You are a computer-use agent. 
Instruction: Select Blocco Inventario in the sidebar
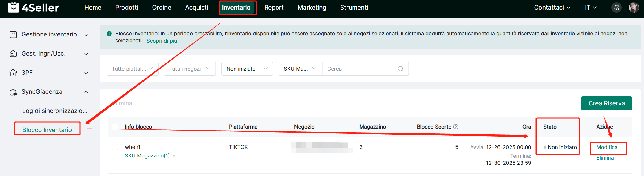[x=47, y=130]
